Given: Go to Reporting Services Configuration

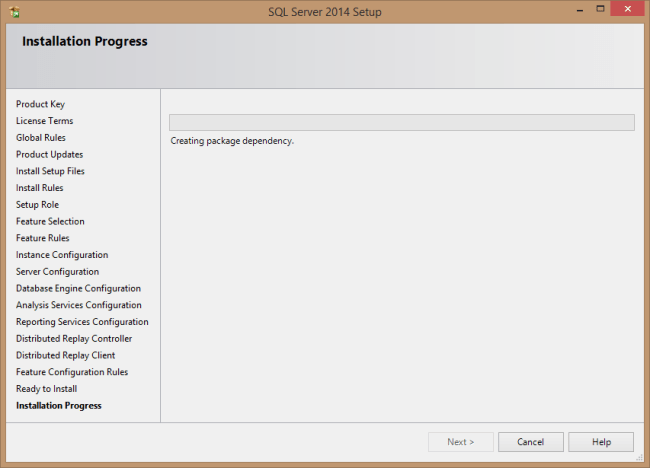Looking at the screenshot, I should point(82,322).
